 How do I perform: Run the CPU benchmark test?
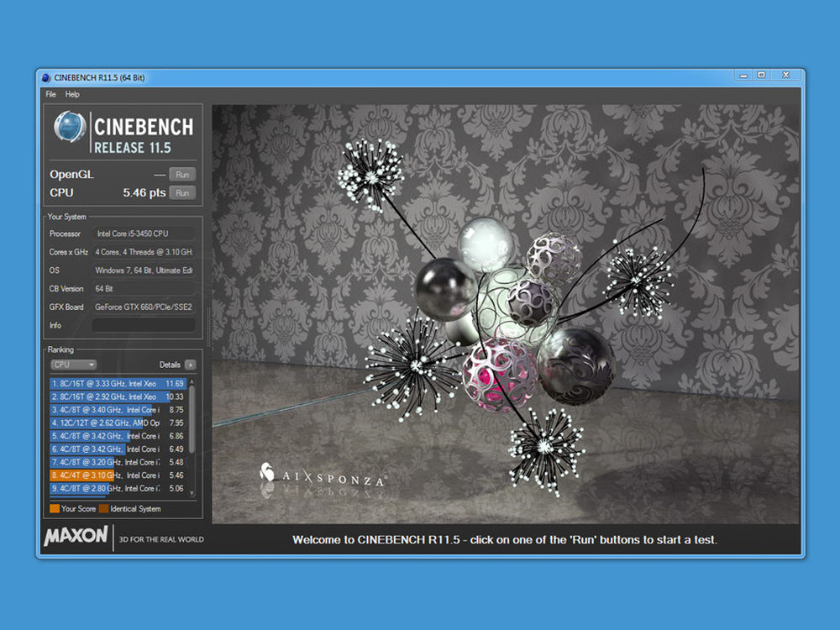182,193
